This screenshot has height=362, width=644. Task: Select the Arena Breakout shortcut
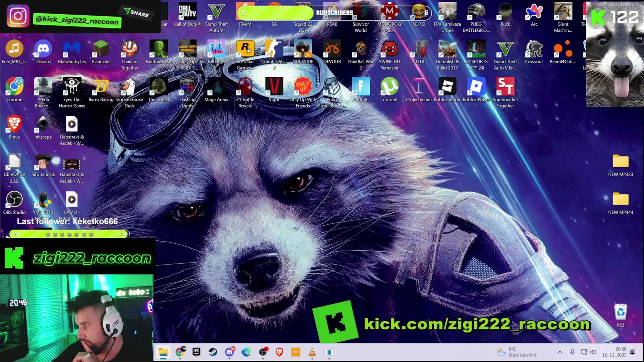43,93
